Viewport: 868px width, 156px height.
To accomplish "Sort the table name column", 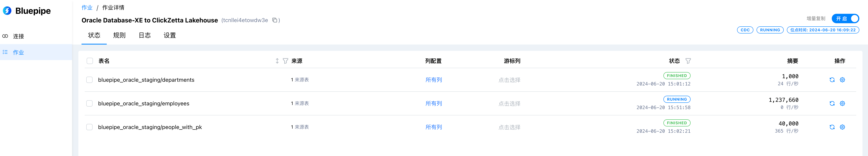I will click(277, 61).
